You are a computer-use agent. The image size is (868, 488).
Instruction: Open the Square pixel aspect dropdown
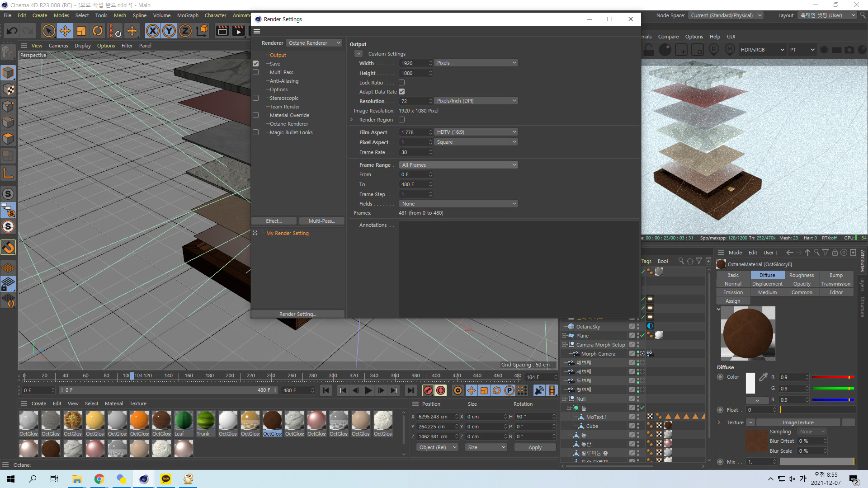click(x=476, y=142)
